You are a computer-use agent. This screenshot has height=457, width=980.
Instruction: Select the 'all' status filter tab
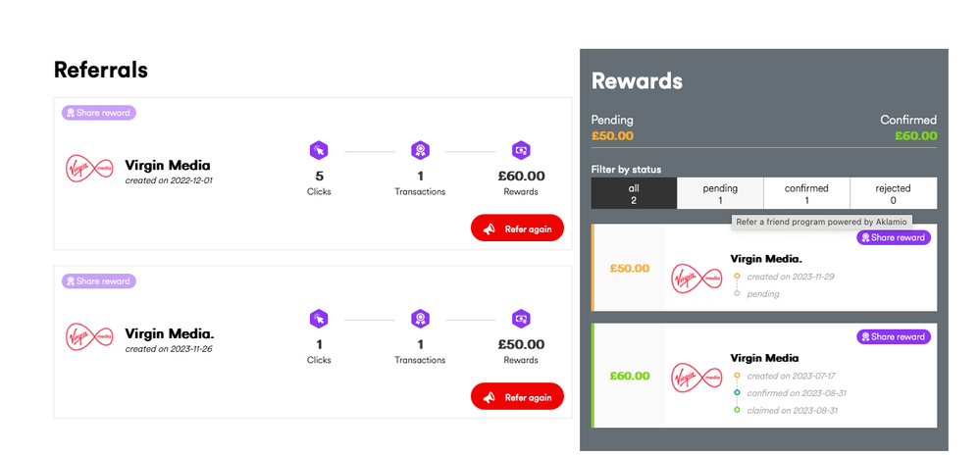click(634, 193)
